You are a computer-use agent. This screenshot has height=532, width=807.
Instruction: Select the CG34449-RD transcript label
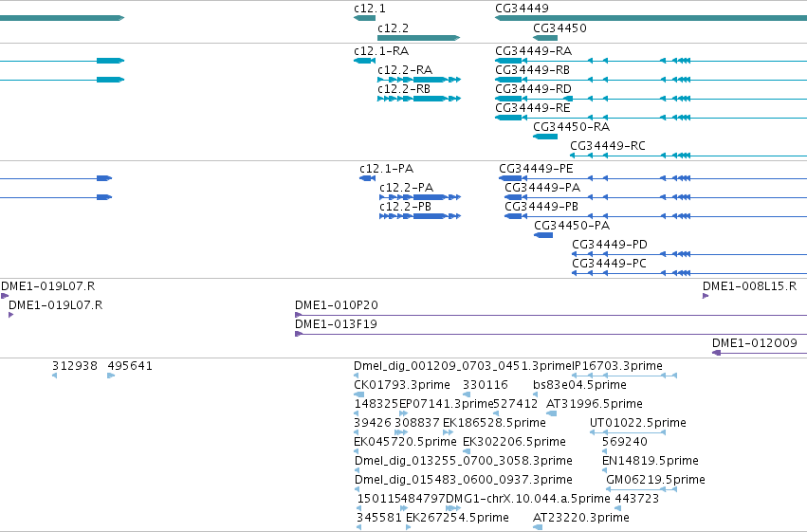point(533,89)
